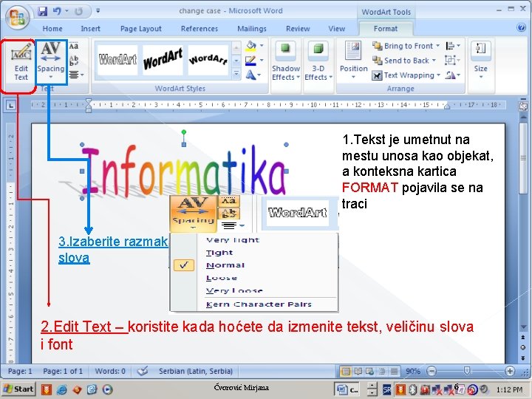532x399 pixels.
Task: Open the Position dropdown
Action: point(353,61)
